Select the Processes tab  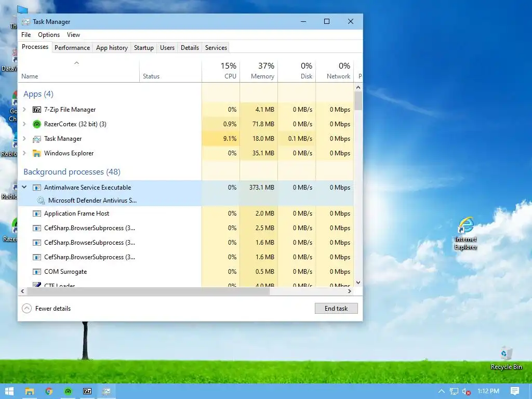coord(35,47)
